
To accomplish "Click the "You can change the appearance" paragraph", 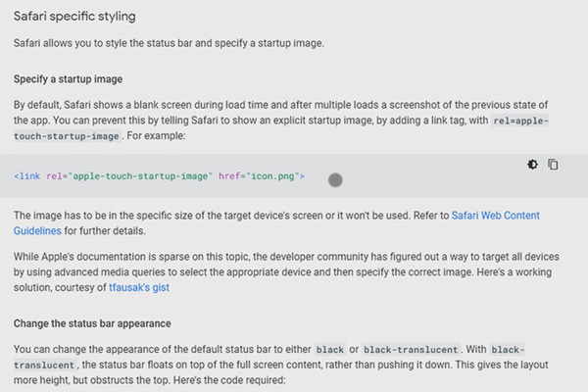I will pyautogui.click(x=281, y=365).
